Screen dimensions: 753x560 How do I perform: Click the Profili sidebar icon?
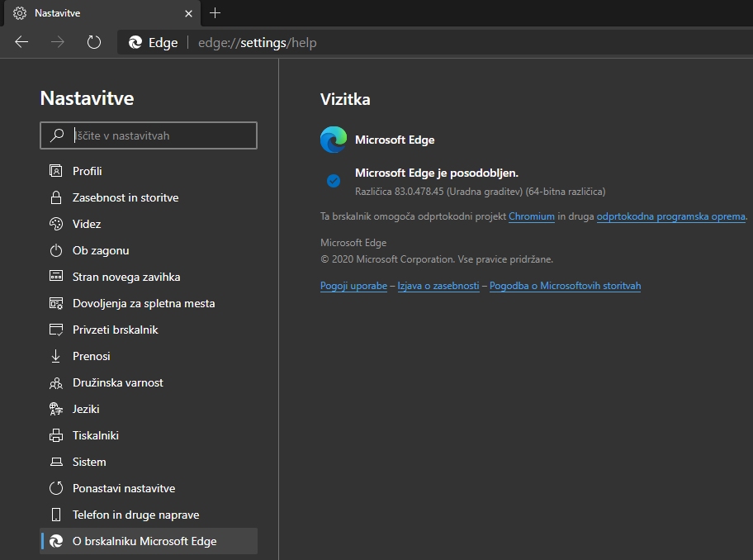56,171
